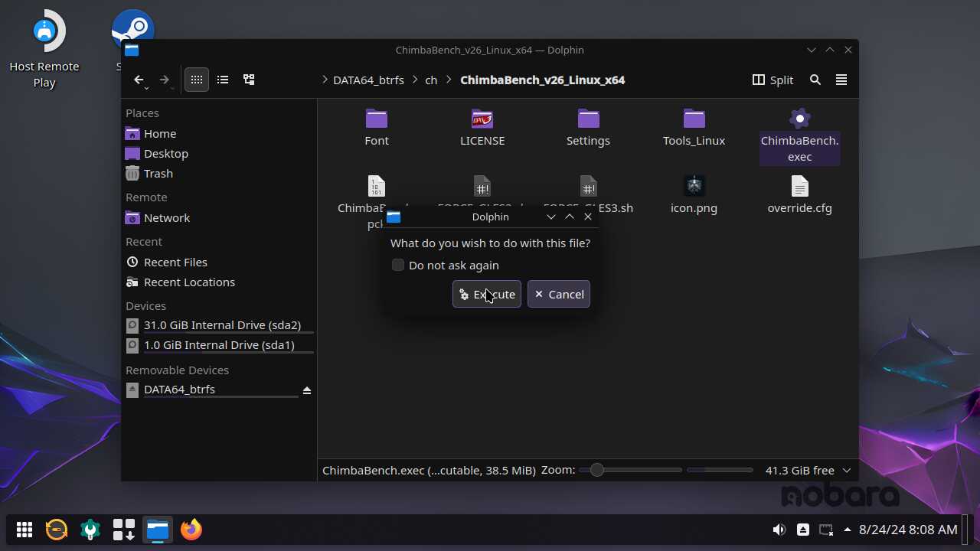This screenshot has width=980, height=551.
Task: Expand the chevron before DATA64_btrfs breadcrumb
Action: tap(325, 80)
